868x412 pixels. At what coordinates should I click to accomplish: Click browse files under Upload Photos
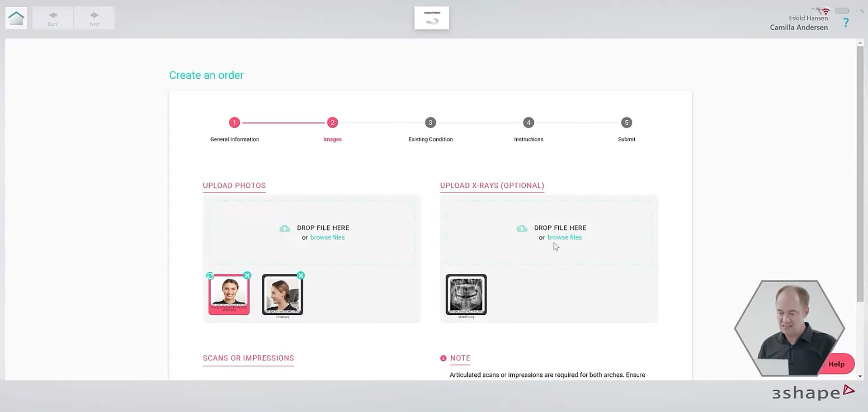point(327,237)
